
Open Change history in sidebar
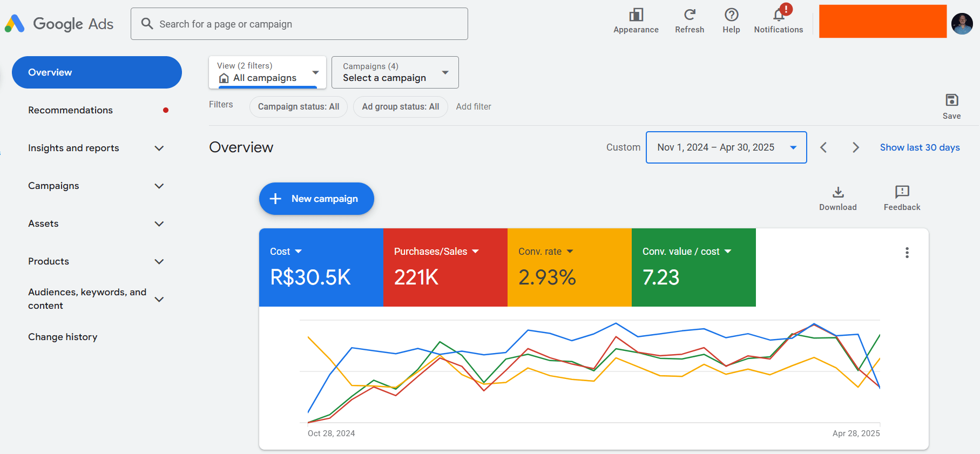pyautogui.click(x=63, y=337)
